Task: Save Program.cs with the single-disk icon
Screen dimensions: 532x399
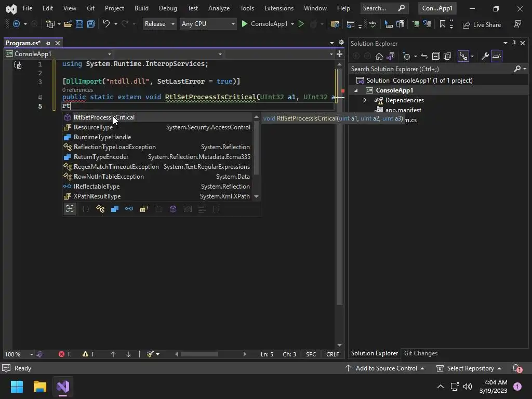Action: (79, 24)
